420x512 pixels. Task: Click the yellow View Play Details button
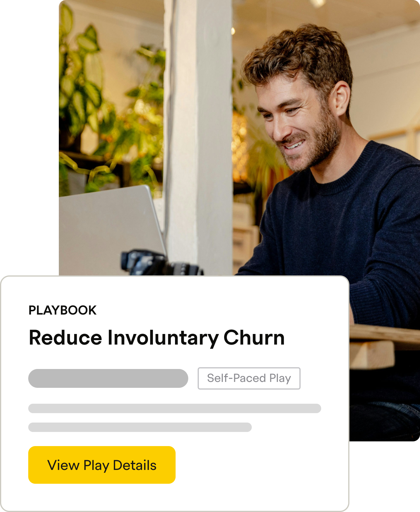tap(102, 465)
